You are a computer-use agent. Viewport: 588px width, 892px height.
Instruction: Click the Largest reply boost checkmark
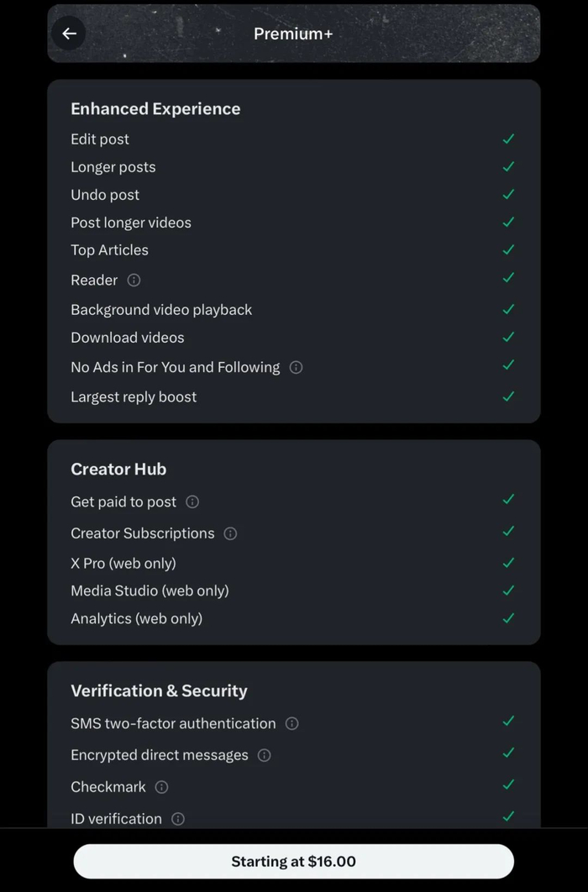508,396
